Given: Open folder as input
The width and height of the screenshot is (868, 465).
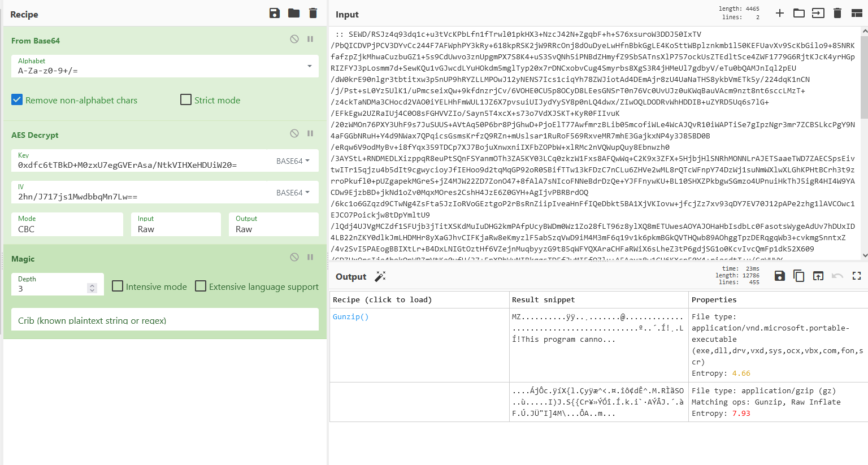Looking at the screenshot, I should [x=799, y=13].
